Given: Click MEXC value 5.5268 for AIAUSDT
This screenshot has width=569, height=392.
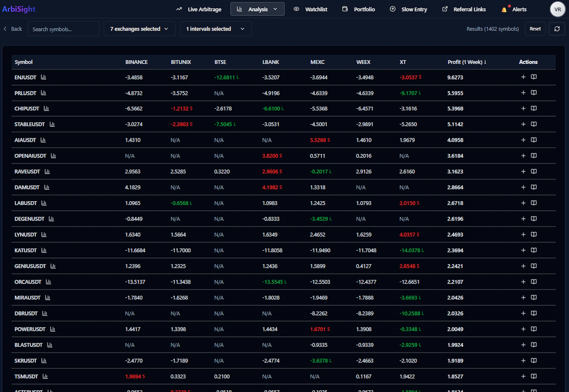Looking at the screenshot, I should [320, 140].
